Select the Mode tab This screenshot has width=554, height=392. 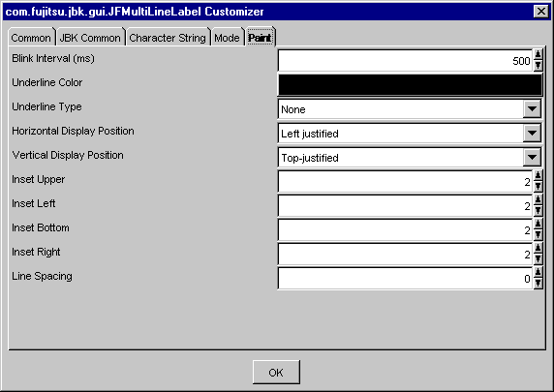coord(227,38)
